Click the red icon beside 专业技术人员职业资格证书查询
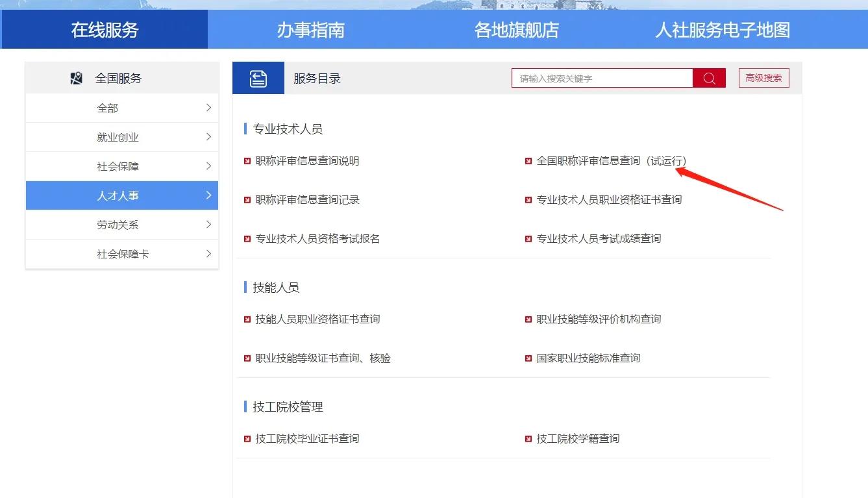 coord(528,199)
